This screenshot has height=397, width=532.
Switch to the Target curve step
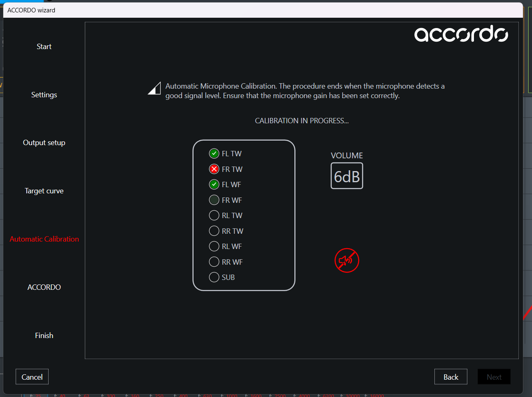pyautogui.click(x=44, y=190)
